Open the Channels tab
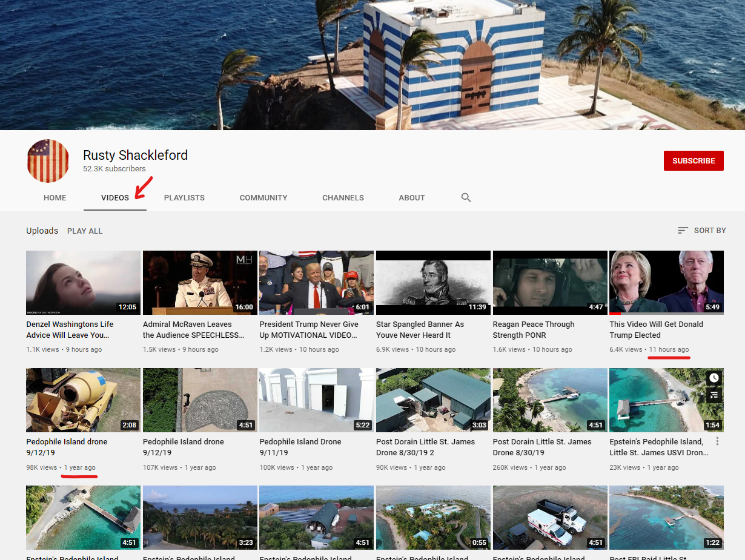Screen dimensions: 745x560 click(343, 198)
